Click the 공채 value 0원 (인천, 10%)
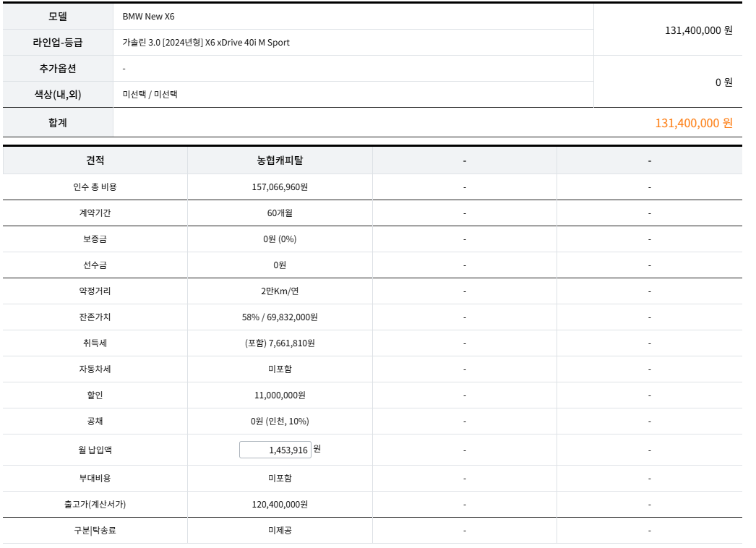756x548 pixels. coord(280,421)
